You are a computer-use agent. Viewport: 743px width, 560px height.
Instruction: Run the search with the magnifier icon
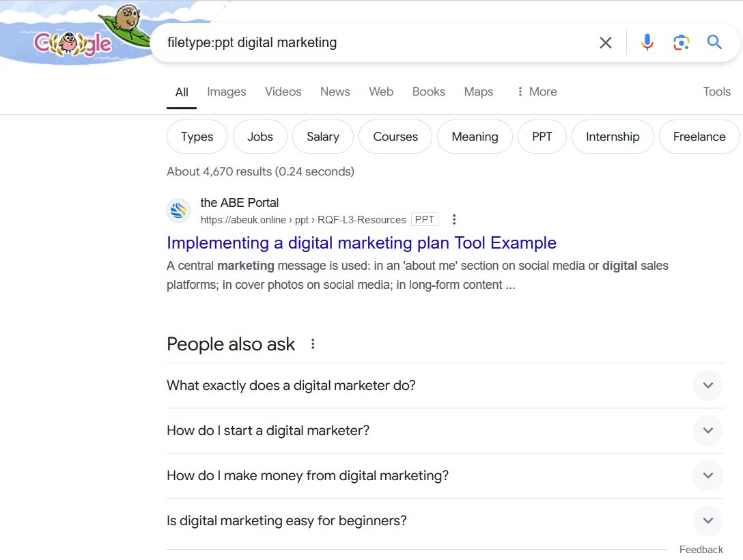(x=714, y=42)
